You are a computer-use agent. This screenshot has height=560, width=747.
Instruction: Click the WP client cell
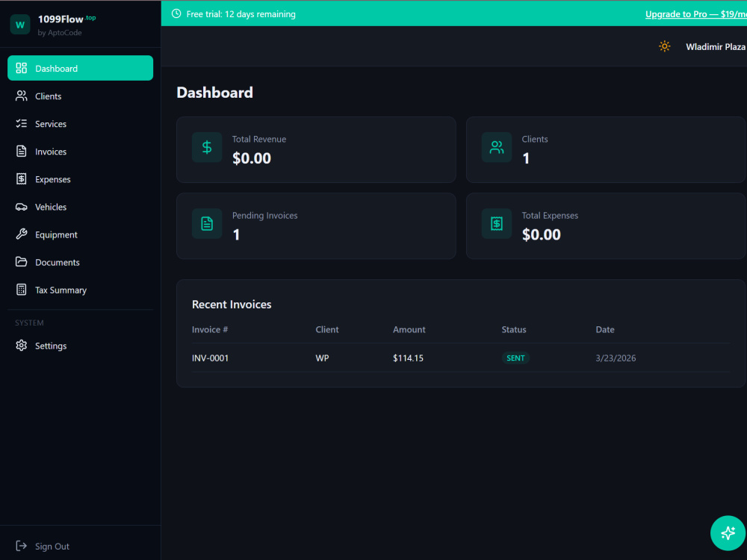click(x=322, y=358)
